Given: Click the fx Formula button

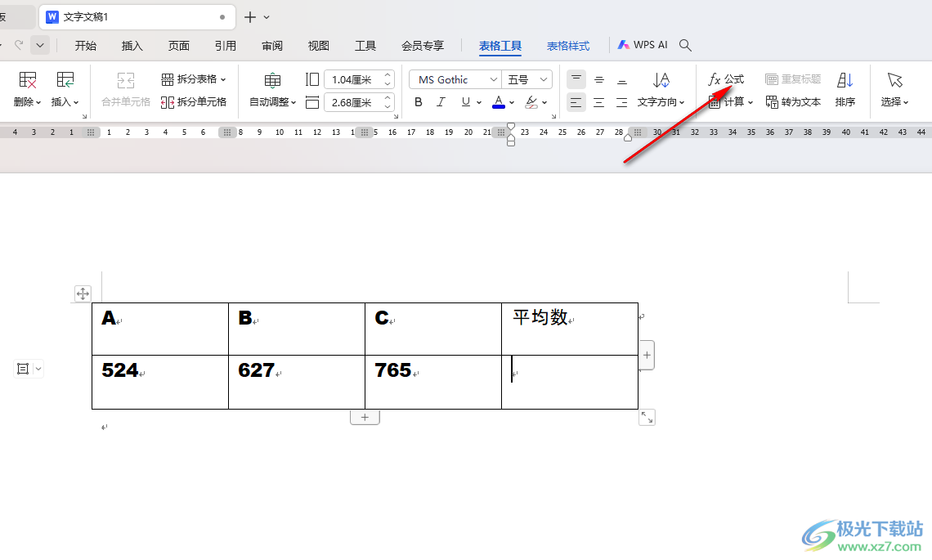Looking at the screenshot, I should pos(726,79).
